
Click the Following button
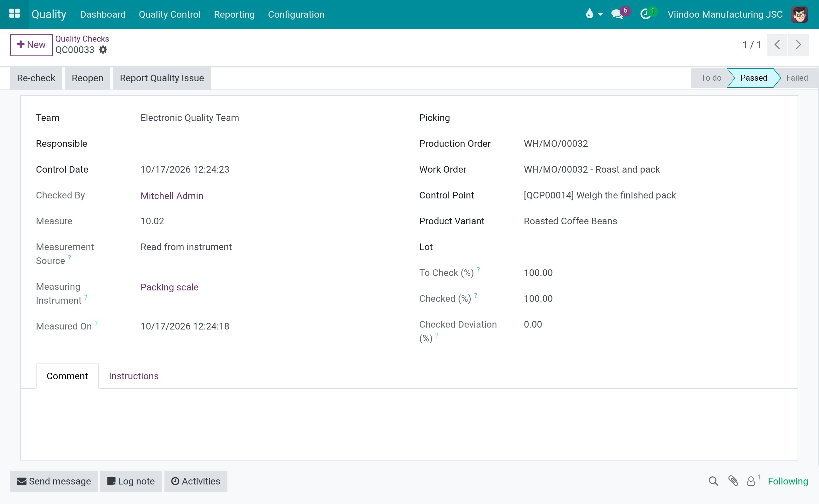point(788,481)
